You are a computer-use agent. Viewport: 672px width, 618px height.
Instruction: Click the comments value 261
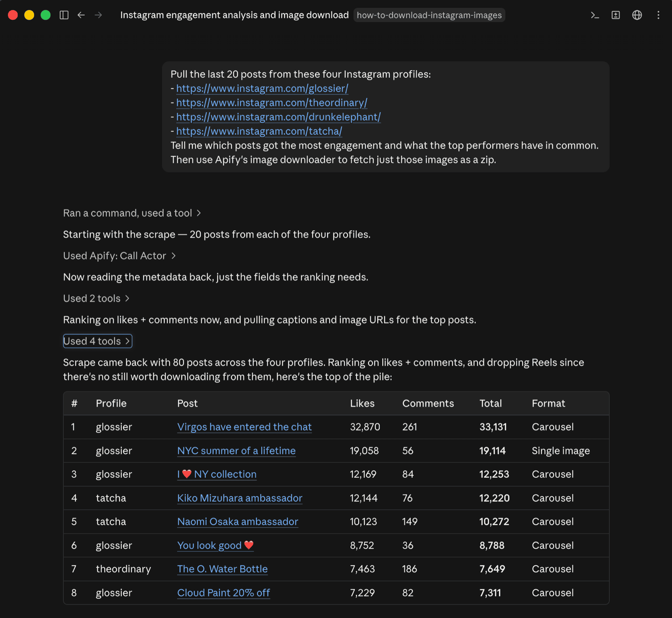[410, 427]
